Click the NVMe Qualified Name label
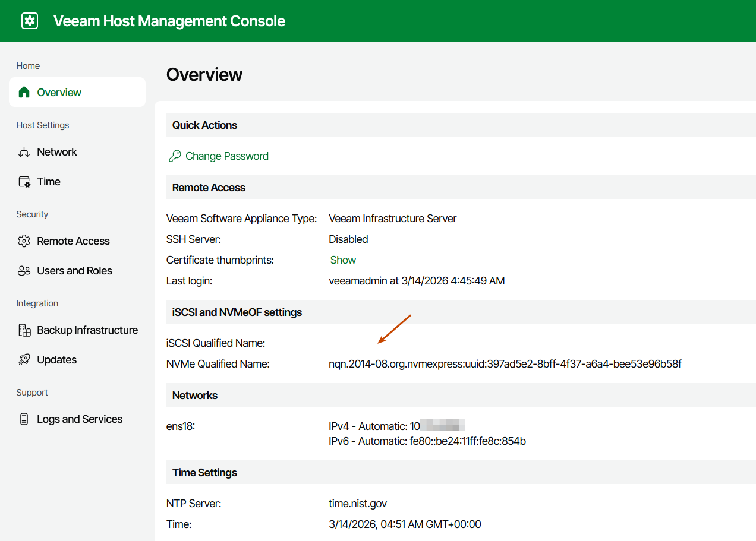This screenshot has height=541, width=756. [x=218, y=364]
